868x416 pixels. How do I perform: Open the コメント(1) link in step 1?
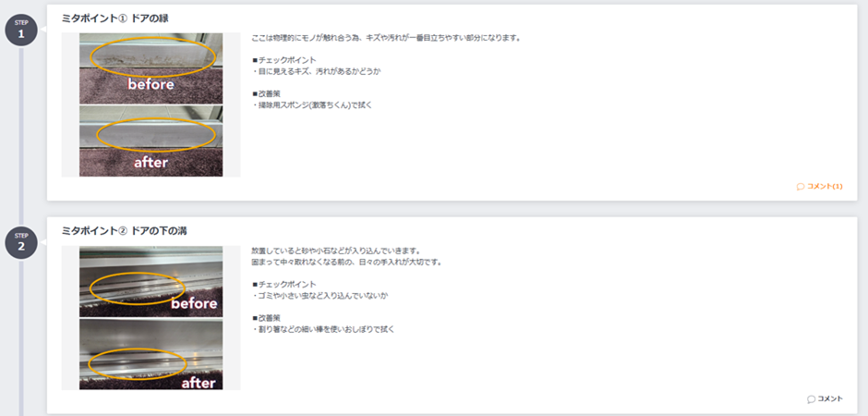[x=819, y=187]
